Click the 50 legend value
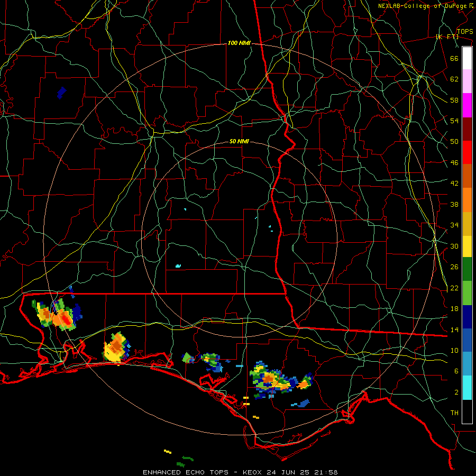Image resolution: width=476 pixels, height=476 pixels. [454, 142]
